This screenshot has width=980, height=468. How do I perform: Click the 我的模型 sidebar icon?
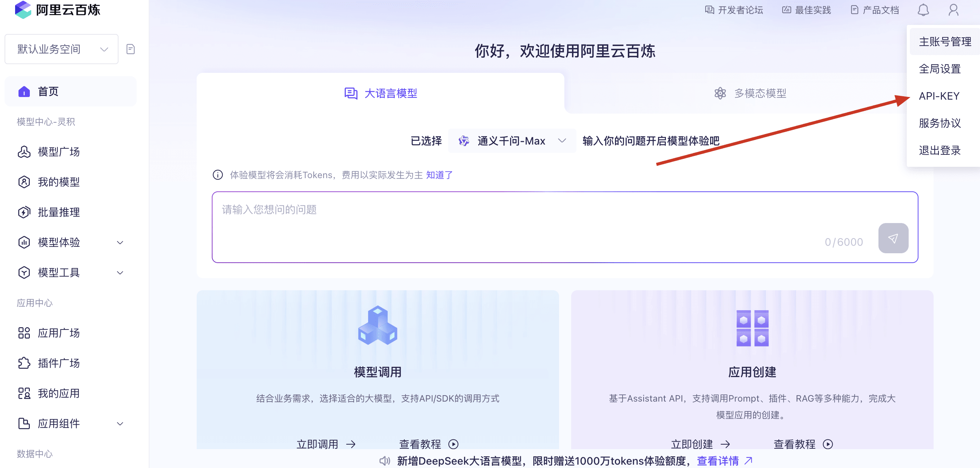click(24, 182)
